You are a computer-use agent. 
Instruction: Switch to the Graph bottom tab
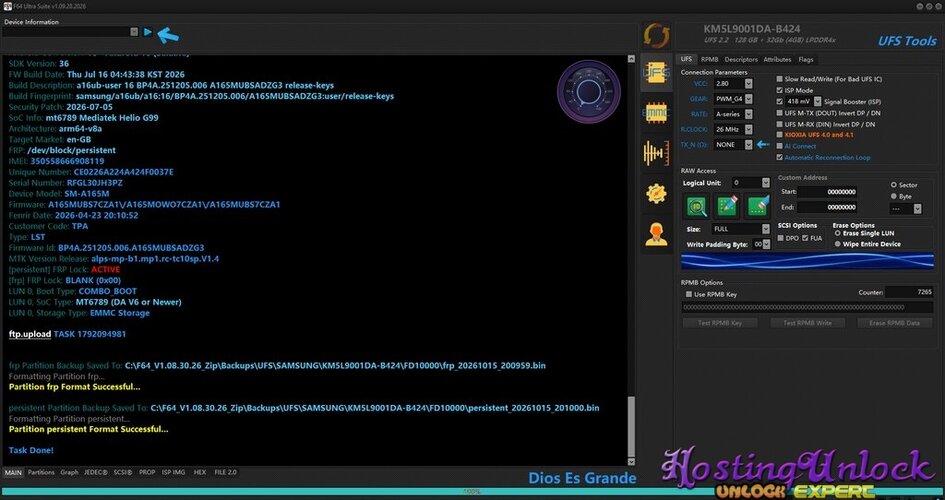pos(69,473)
